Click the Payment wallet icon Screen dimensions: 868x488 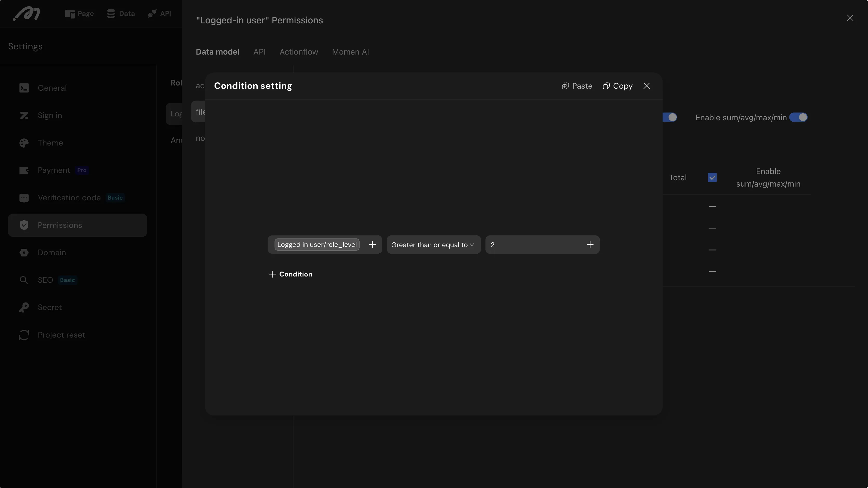click(24, 170)
